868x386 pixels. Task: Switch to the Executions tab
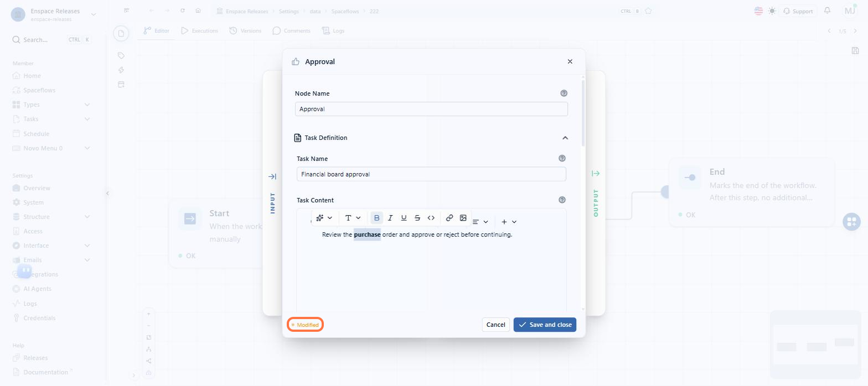click(199, 31)
